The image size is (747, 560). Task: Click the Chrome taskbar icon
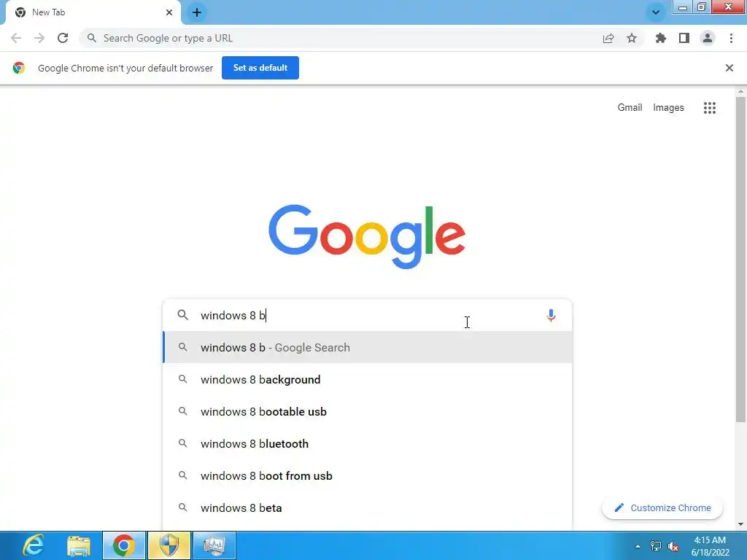(124, 545)
